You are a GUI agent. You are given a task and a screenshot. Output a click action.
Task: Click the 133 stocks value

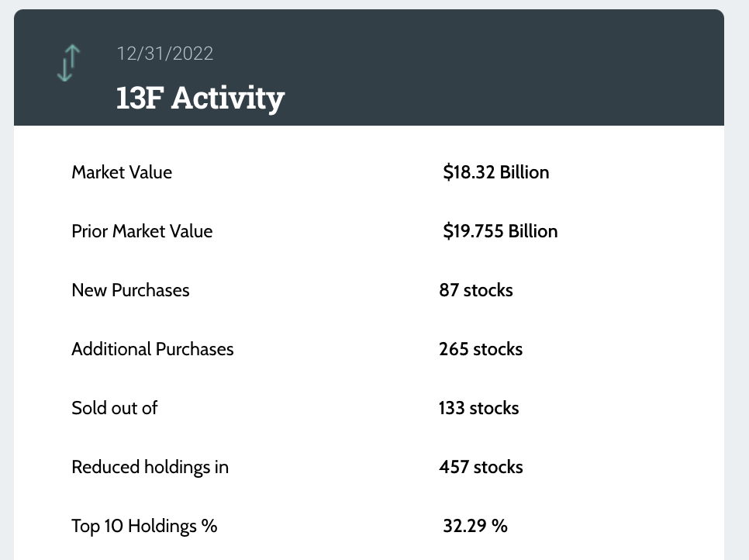click(x=479, y=408)
